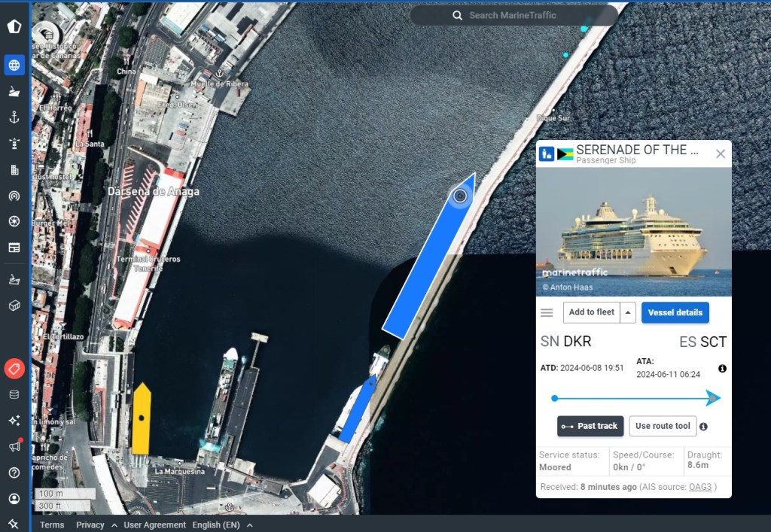Expand the arrow next to Privacy
Image resolution: width=771 pixels, height=532 pixels.
click(x=114, y=525)
